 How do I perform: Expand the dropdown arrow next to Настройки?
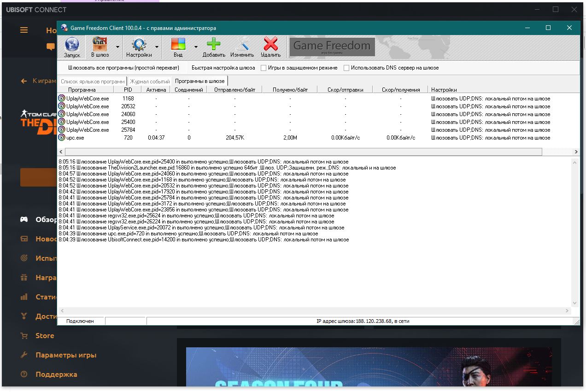[x=157, y=47]
